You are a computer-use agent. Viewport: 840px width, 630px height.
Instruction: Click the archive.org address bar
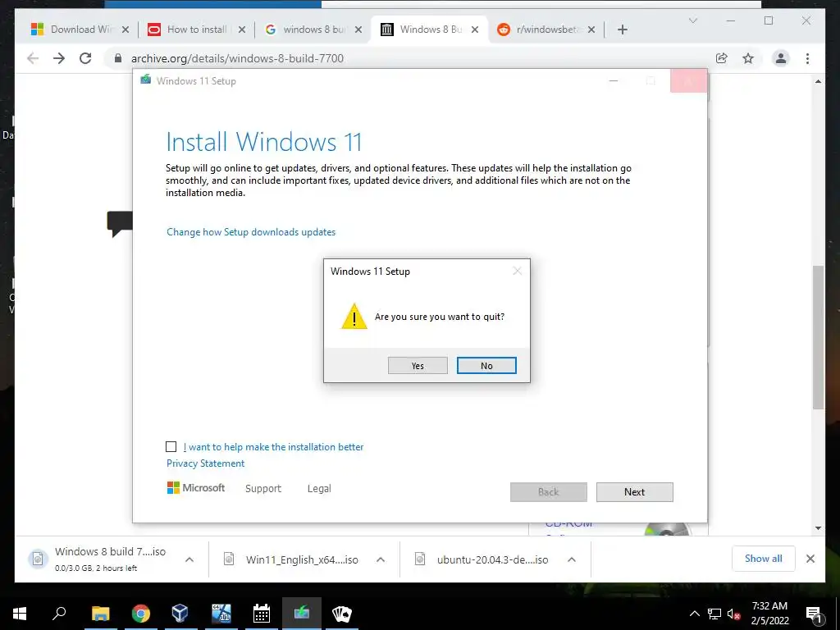[x=407, y=58]
